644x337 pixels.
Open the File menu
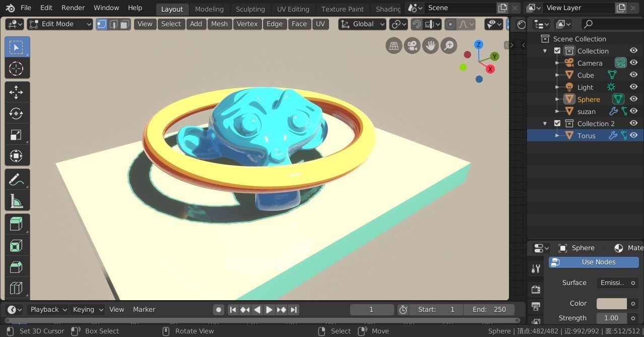(x=26, y=8)
